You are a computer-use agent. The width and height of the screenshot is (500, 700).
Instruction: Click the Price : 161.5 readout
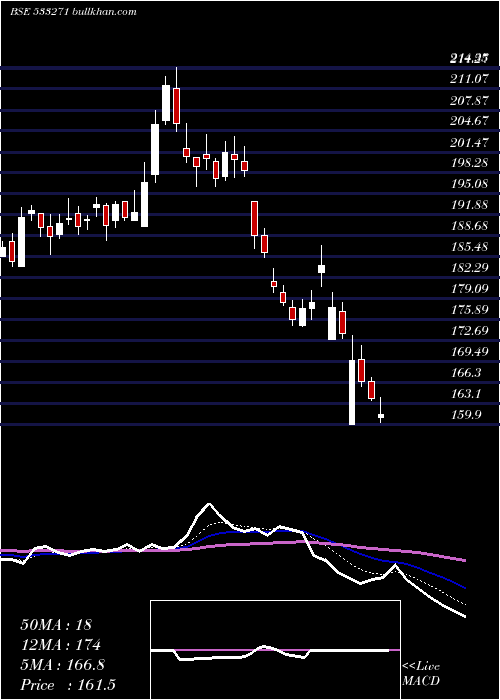click(68, 685)
